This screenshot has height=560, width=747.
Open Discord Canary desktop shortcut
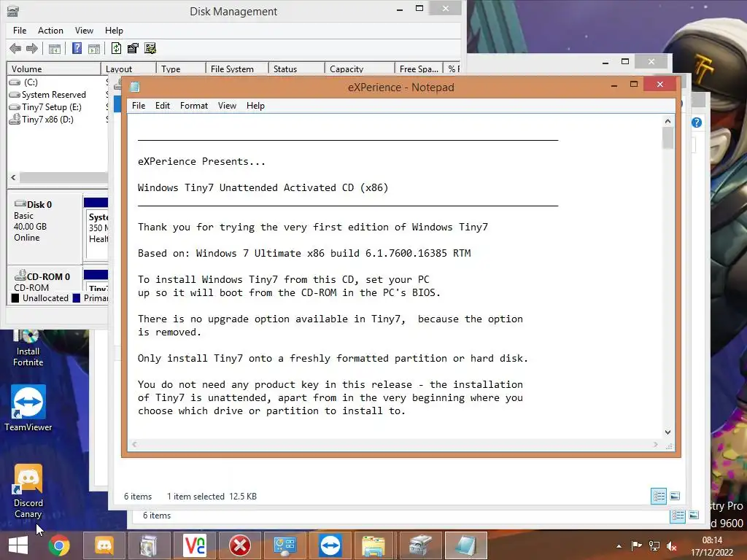(28, 491)
